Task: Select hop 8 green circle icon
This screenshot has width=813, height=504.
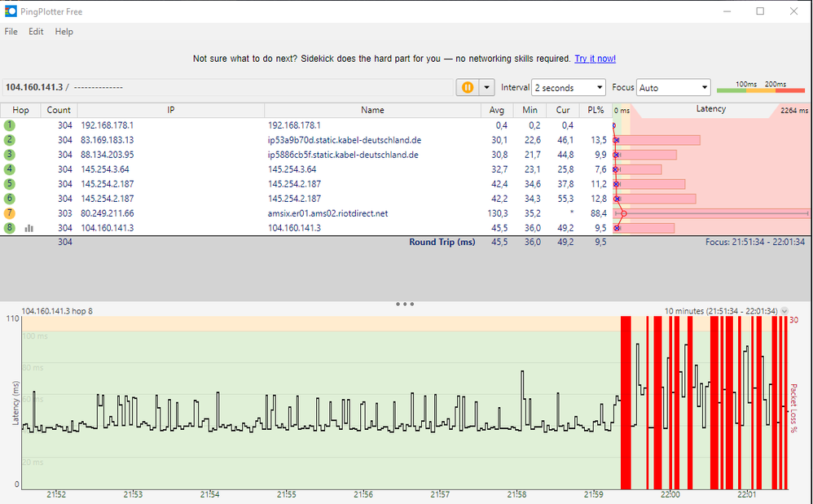Action: click(9, 228)
